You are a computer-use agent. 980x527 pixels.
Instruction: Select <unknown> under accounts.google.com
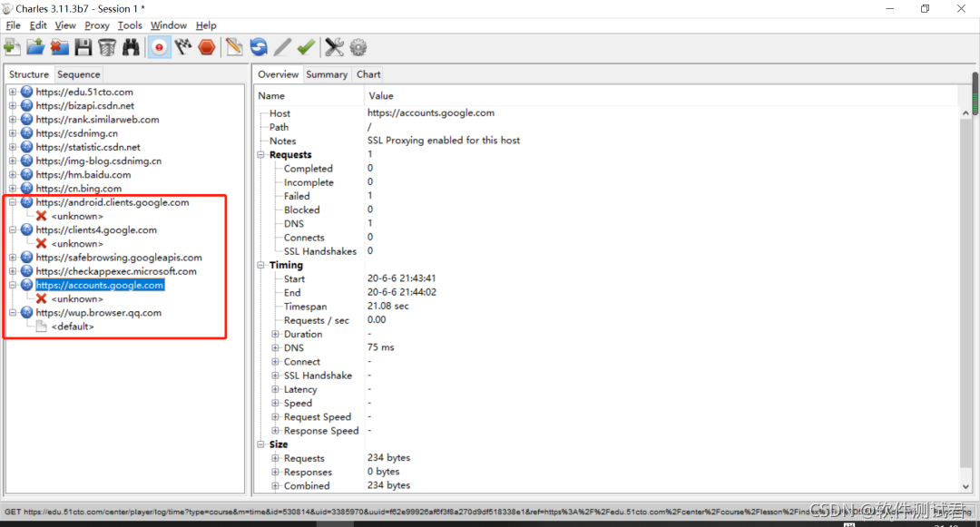point(77,299)
